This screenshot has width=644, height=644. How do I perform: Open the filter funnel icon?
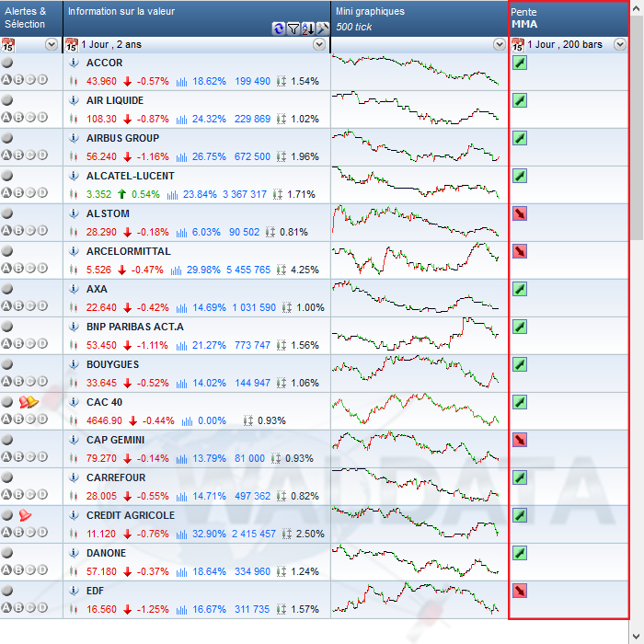[x=293, y=29]
